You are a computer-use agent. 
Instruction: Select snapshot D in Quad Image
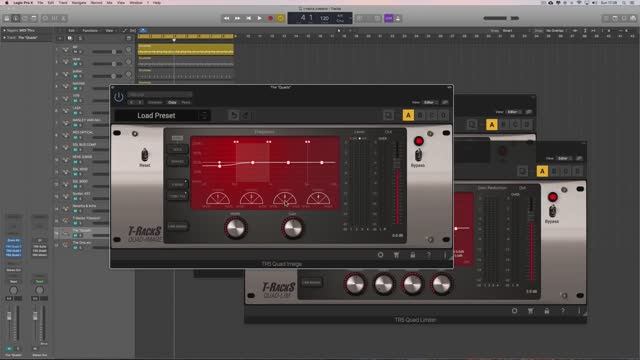[x=443, y=116]
